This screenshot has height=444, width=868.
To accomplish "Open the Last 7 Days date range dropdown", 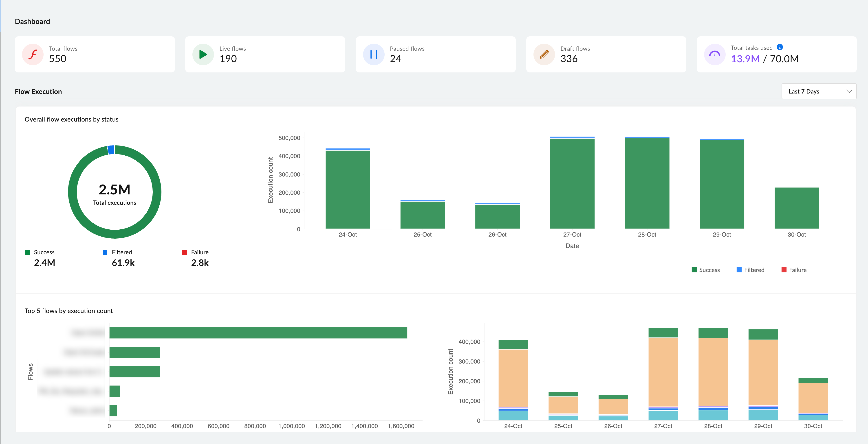I will pyautogui.click(x=819, y=91).
